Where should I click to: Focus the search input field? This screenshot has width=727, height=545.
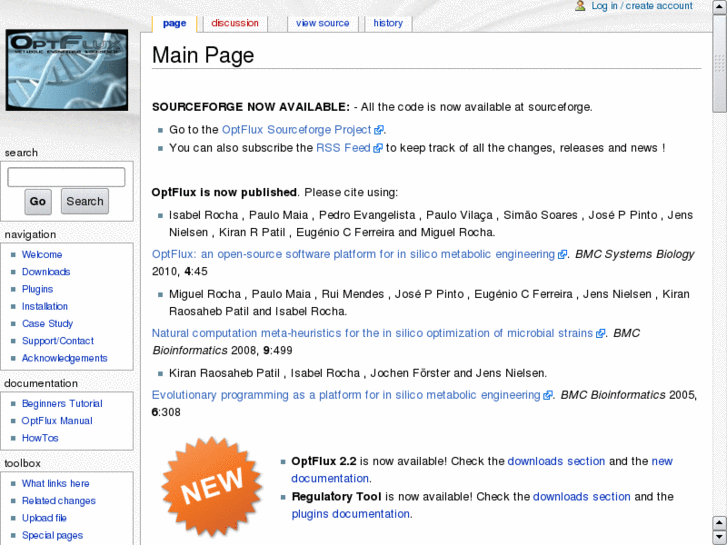coord(66,177)
